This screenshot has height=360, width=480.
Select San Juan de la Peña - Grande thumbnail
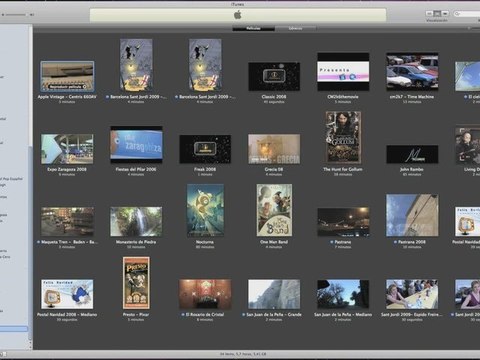tap(274, 294)
